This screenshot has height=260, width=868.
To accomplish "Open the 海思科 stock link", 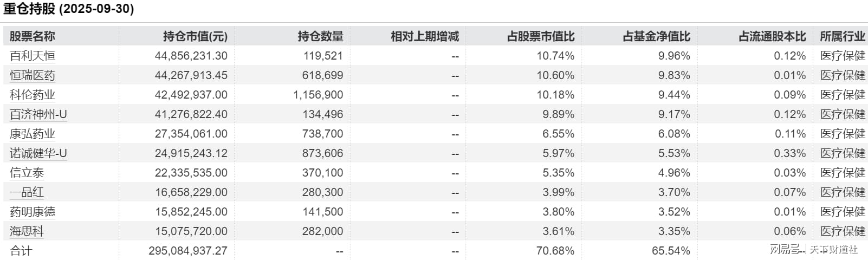I will coord(27,231).
